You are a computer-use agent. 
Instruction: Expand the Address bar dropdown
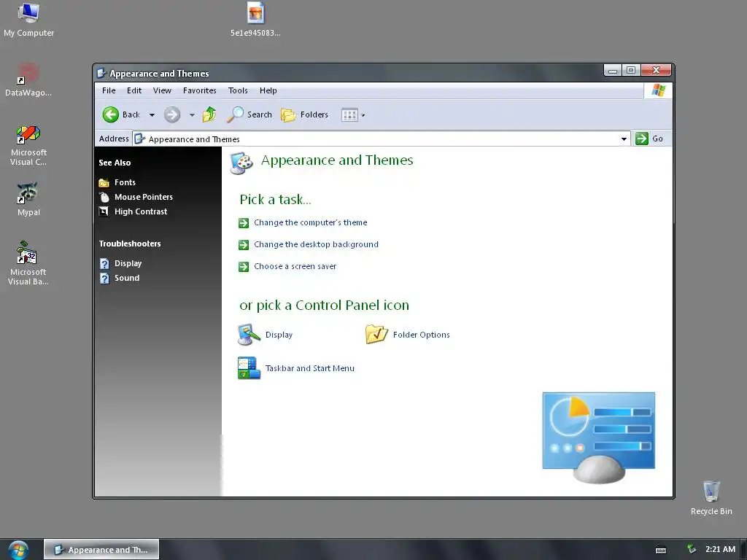624,139
